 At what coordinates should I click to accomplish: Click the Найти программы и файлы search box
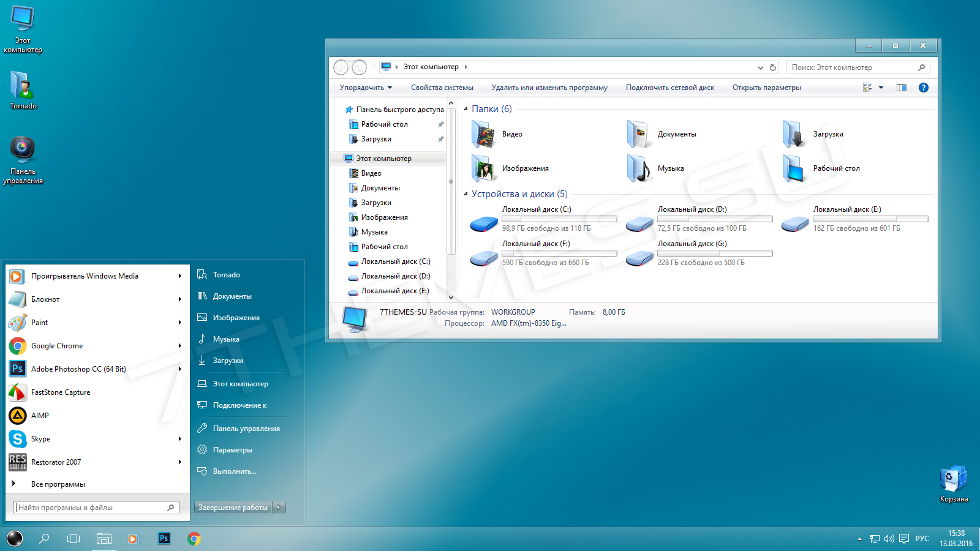[96, 507]
